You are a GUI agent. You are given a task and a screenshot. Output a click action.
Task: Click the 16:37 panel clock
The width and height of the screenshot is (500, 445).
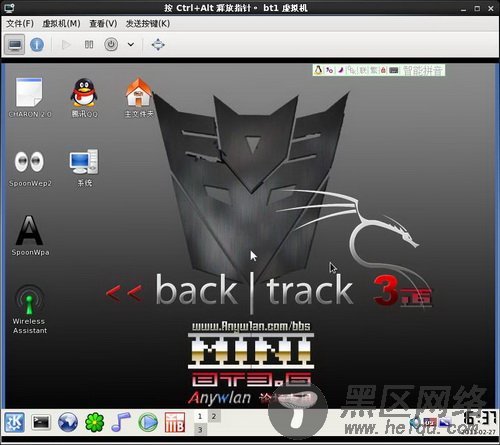[480, 419]
